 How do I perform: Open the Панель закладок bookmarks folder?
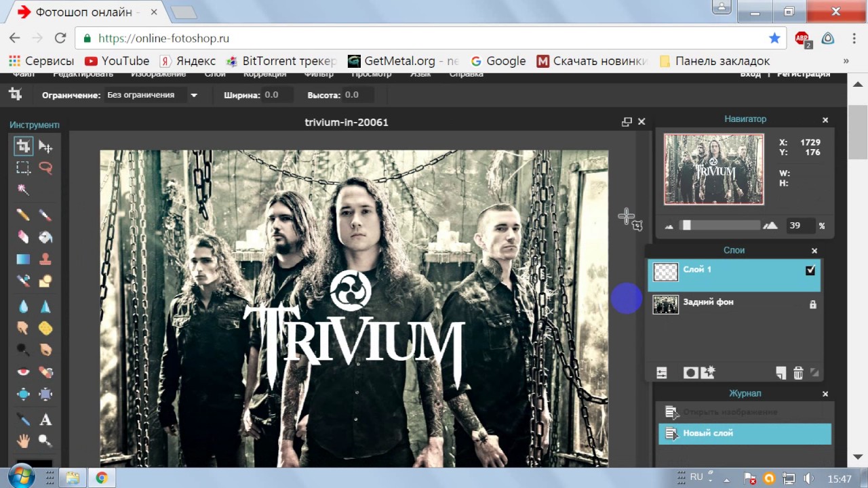714,61
